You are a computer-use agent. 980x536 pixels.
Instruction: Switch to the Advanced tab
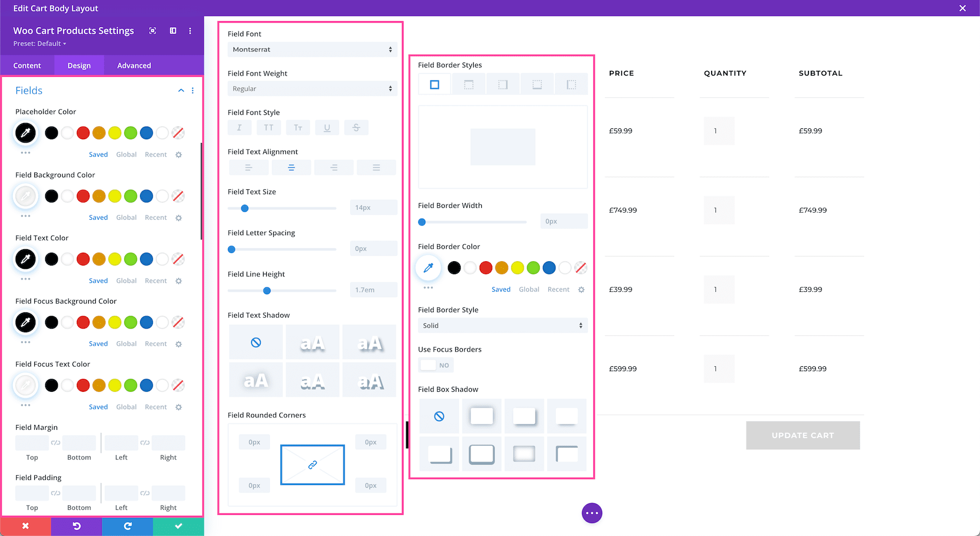point(133,65)
